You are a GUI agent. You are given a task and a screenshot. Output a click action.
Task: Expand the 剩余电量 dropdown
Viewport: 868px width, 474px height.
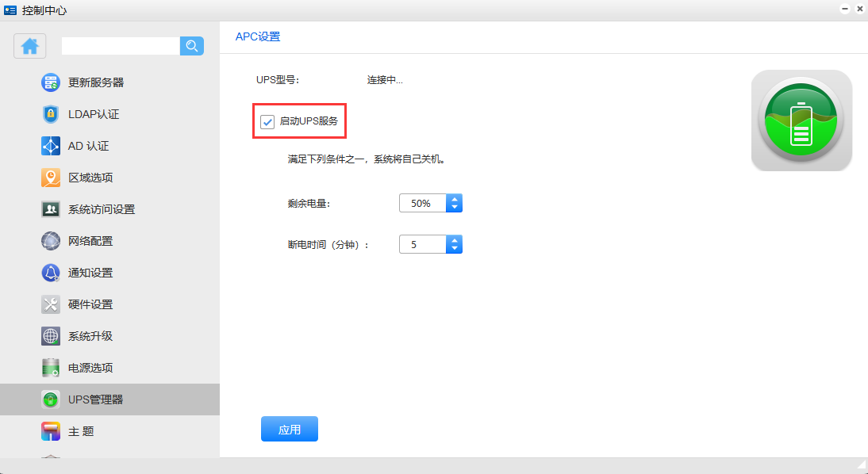[x=454, y=204]
